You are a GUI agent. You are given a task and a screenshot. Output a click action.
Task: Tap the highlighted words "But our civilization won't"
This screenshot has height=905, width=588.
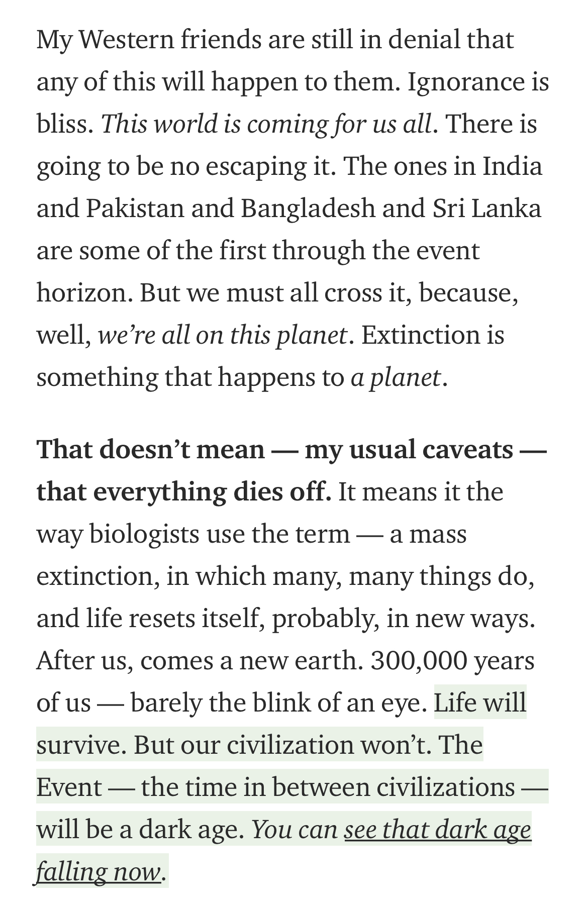click(283, 746)
